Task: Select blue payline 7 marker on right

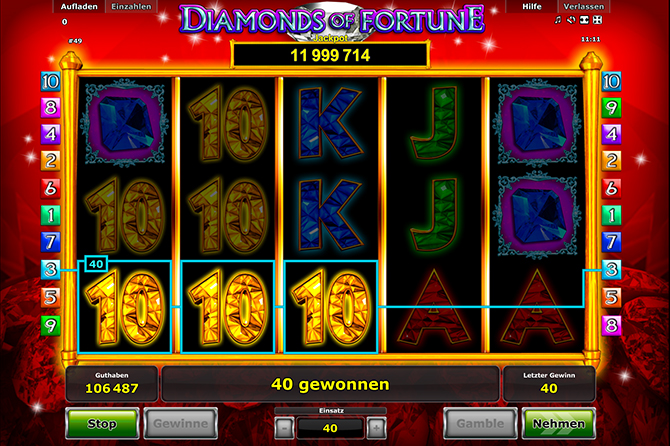Action: [611, 242]
